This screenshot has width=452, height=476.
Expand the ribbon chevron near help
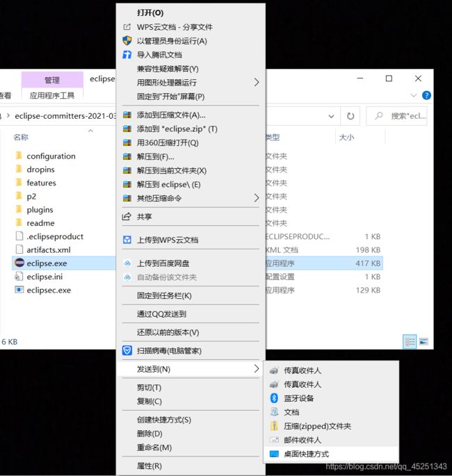(x=414, y=95)
